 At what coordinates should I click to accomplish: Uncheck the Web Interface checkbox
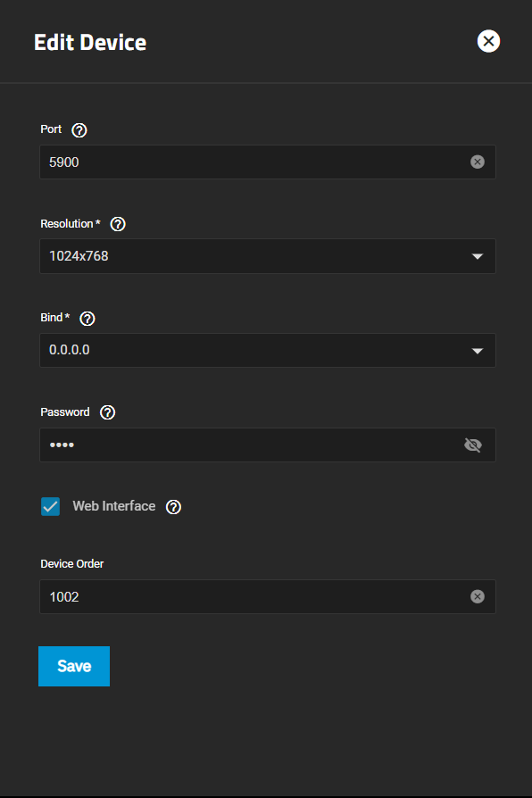point(50,506)
